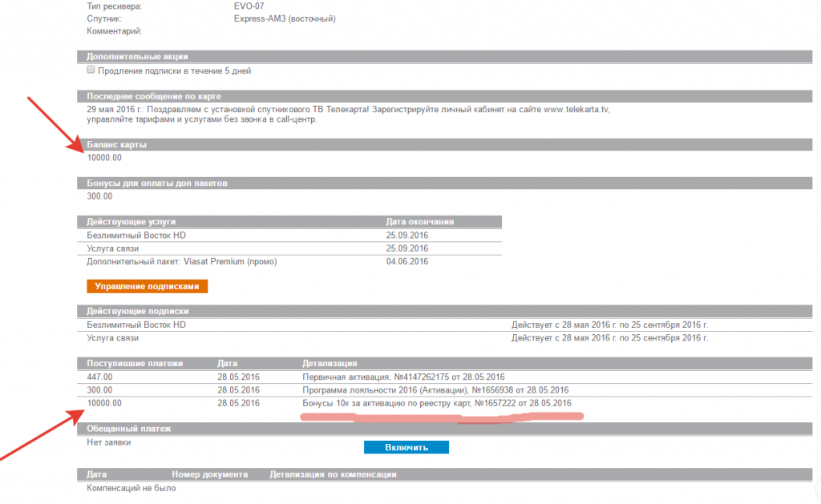Click the blue 'Включить' button
Screen dimensions: 821x504
(x=406, y=447)
